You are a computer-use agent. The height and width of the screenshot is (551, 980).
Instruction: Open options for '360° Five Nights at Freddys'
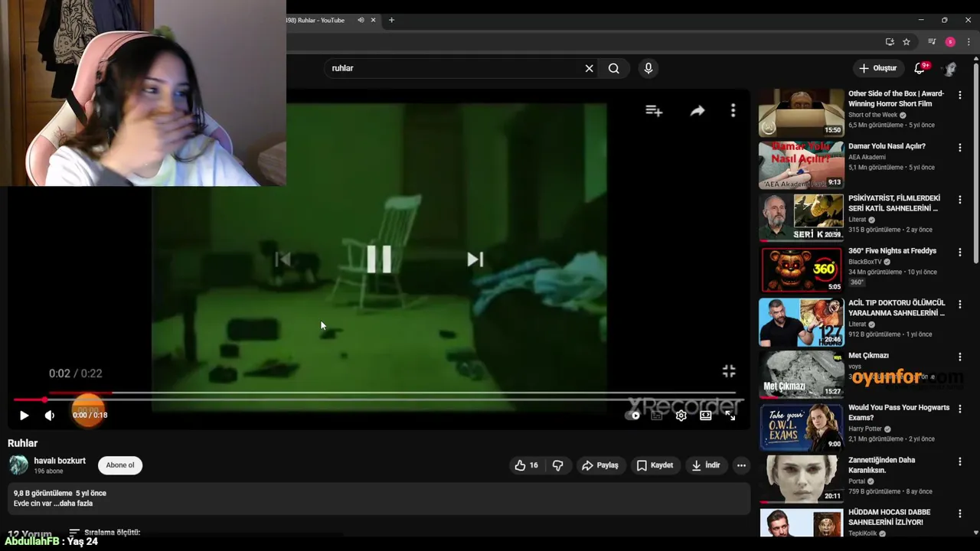[x=959, y=252]
